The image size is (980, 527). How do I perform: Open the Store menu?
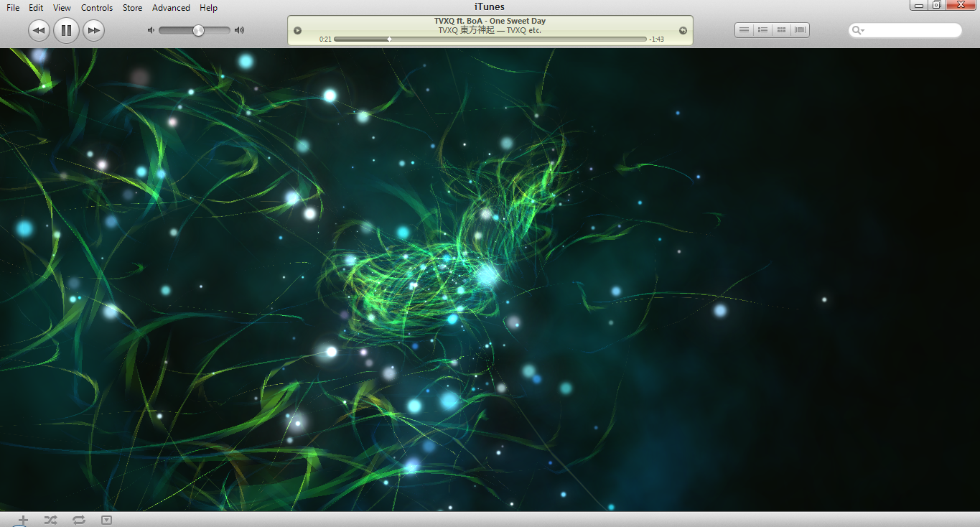pyautogui.click(x=132, y=7)
